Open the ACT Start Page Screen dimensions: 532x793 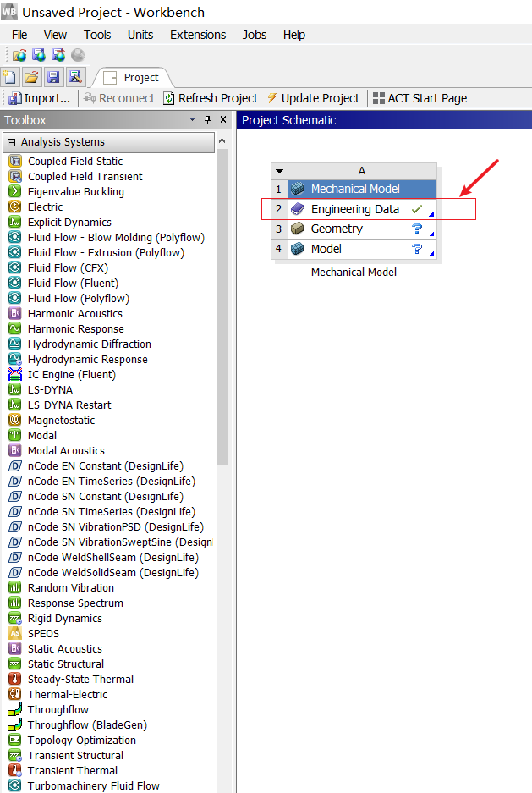[x=420, y=98]
